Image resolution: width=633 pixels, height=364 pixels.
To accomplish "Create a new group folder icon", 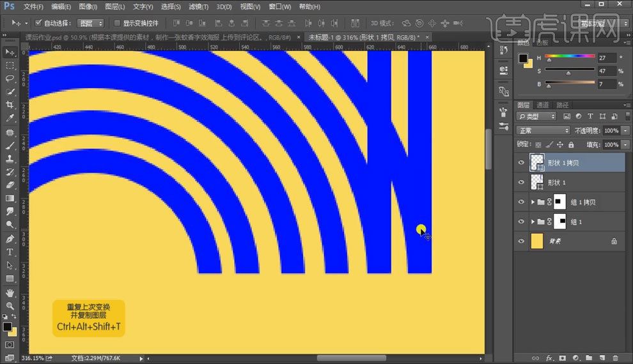I will pyautogui.click(x=589, y=358).
